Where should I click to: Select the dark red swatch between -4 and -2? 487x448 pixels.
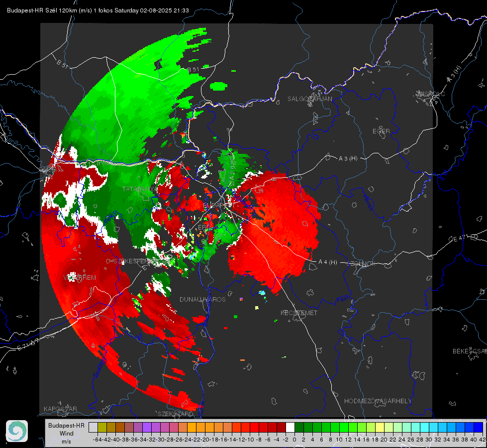click(281, 427)
